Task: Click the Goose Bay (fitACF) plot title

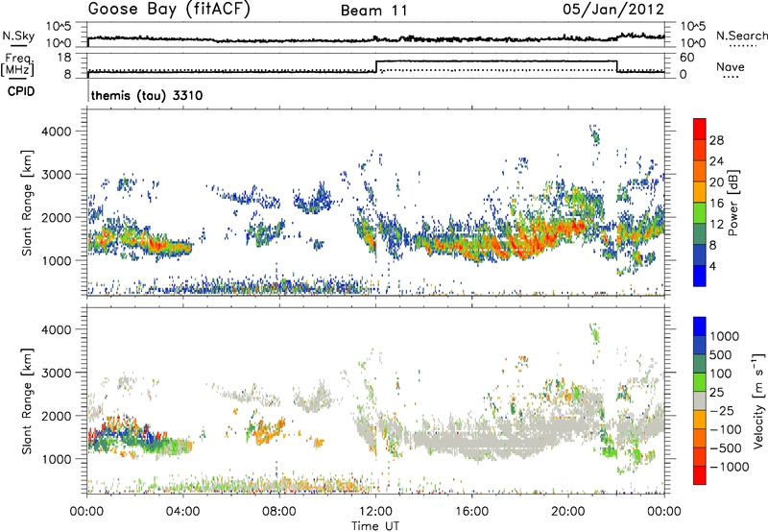Action: pyautogui.click(x=169, y=10)
